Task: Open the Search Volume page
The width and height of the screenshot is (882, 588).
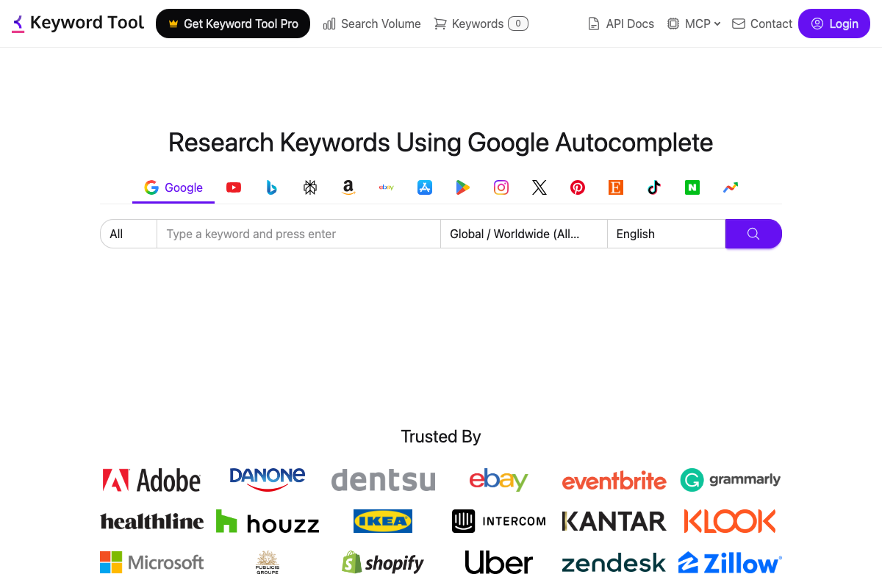Action: (372, 24)
